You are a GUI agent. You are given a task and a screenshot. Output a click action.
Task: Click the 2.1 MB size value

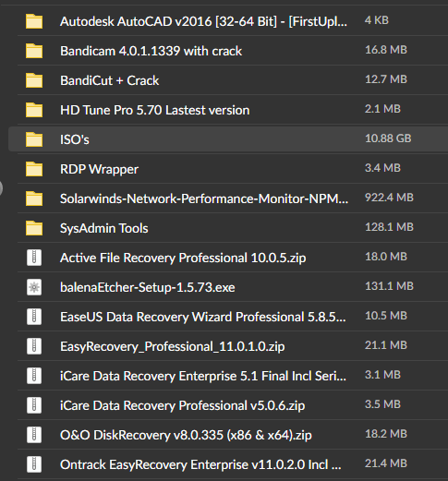pos(382,109)
